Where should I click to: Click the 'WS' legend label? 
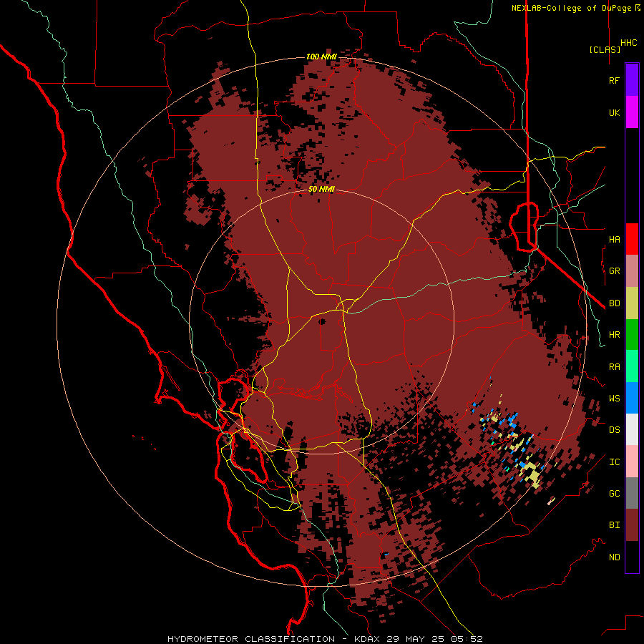[x=615, y=399]
